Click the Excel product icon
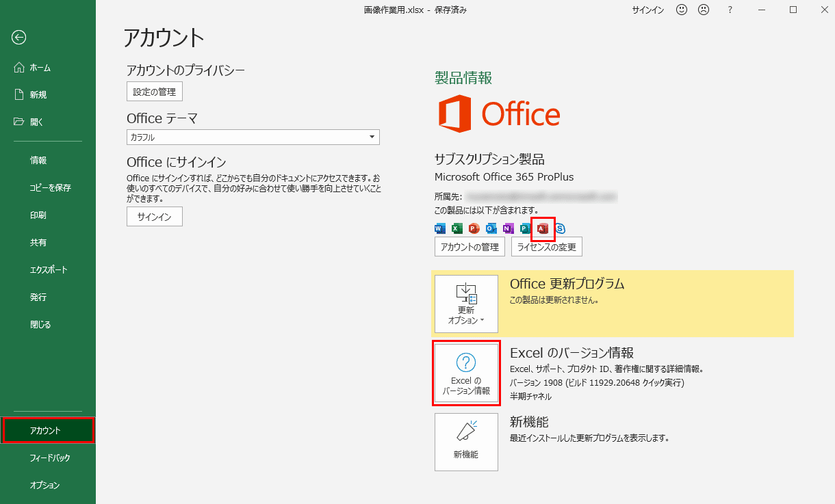 tap(457, 228)
